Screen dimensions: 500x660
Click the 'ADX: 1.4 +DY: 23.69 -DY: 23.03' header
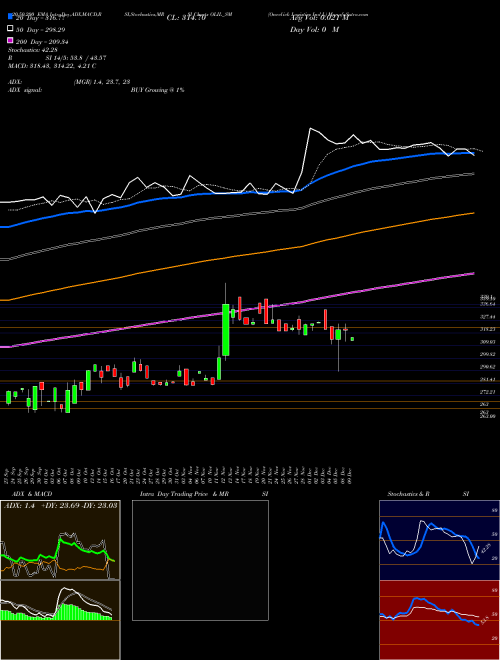61,505
